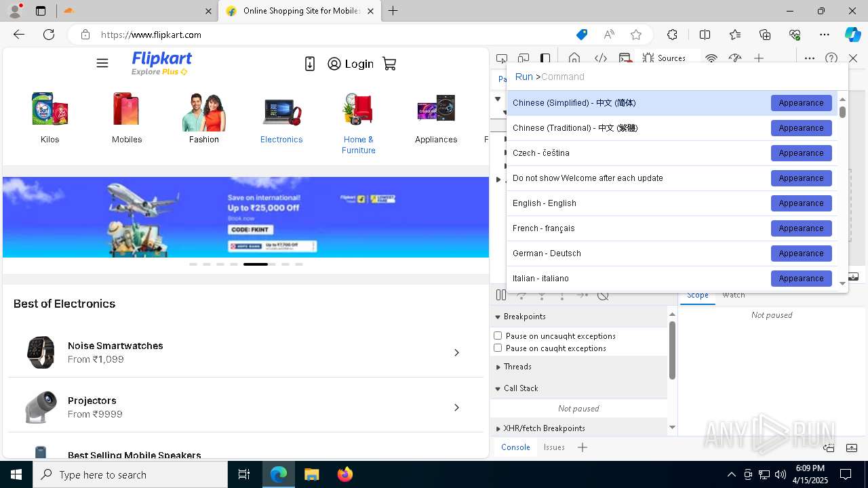Enable Pause on caught exceptions
Image resolution: width=868 pixels, height=488 pixels.
498,348
